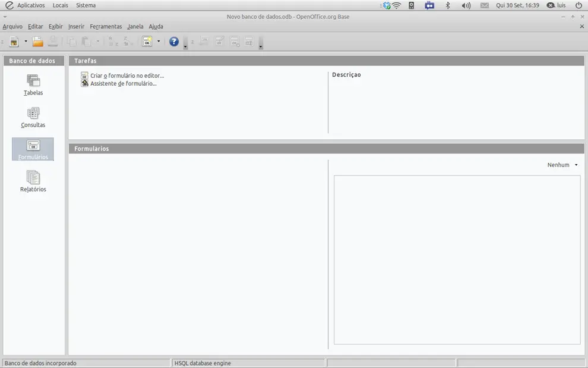Click the Edit form toolbar icon

(219, 41)
